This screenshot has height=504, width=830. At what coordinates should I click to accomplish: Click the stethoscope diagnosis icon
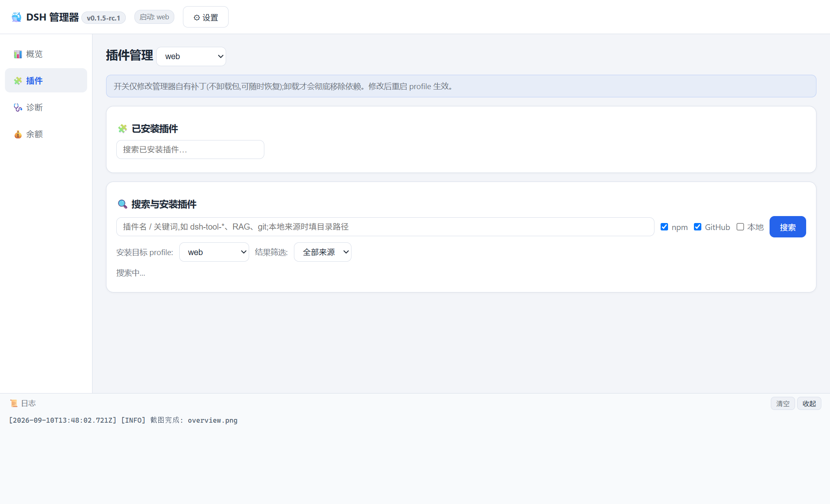18,108
